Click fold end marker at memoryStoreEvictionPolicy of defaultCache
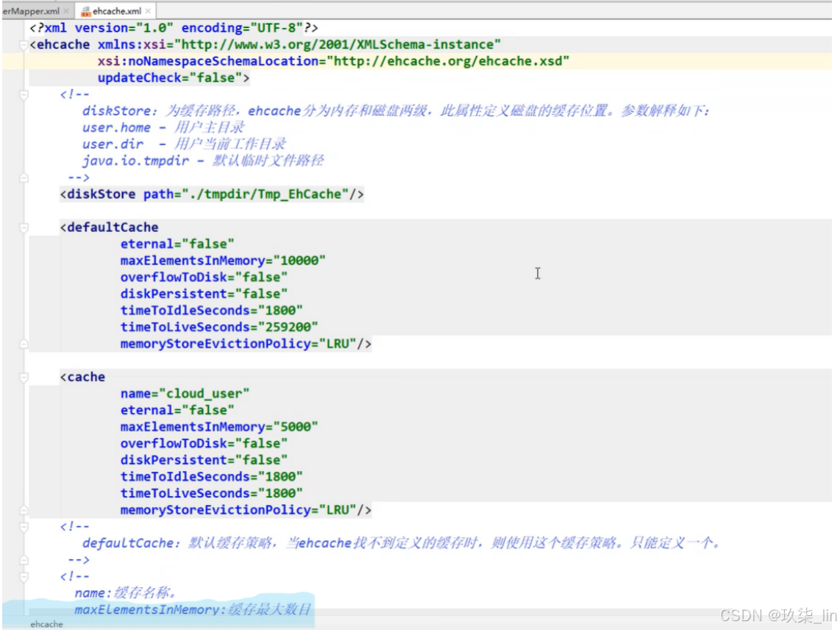Viewport: 840px width, 630px height. [24, 344]
